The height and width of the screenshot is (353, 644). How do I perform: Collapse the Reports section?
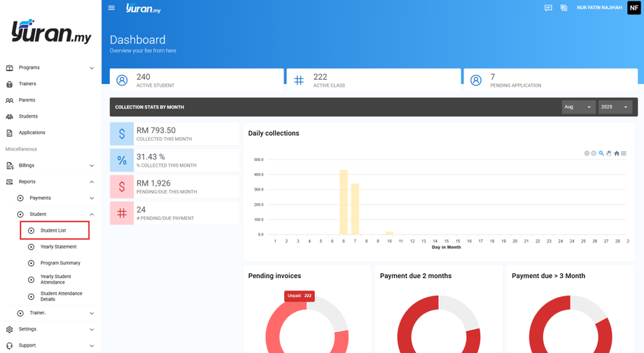[x=50, y=181]
